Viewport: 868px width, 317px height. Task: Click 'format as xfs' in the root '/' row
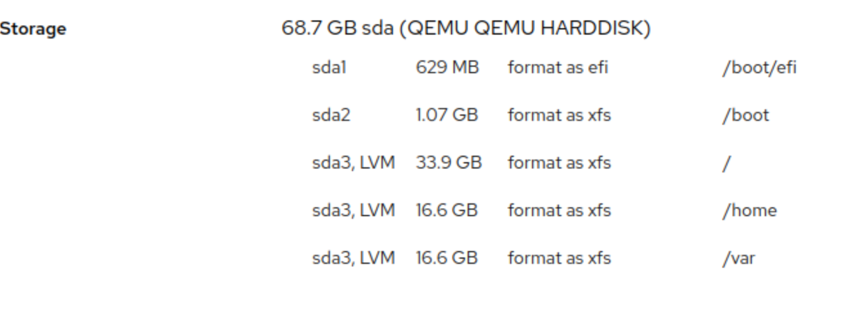point(559,163)
